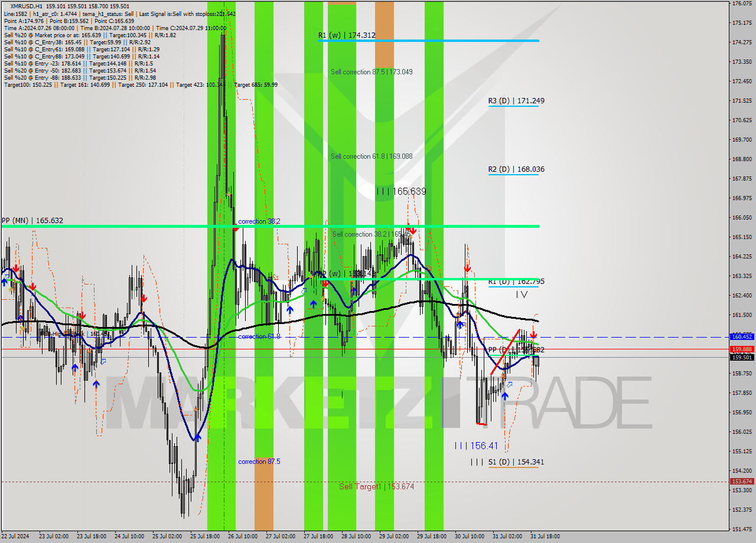Screen dimensions: 756x543
Task: Click the blue 'correction 61.8' label
Action: 259,336
